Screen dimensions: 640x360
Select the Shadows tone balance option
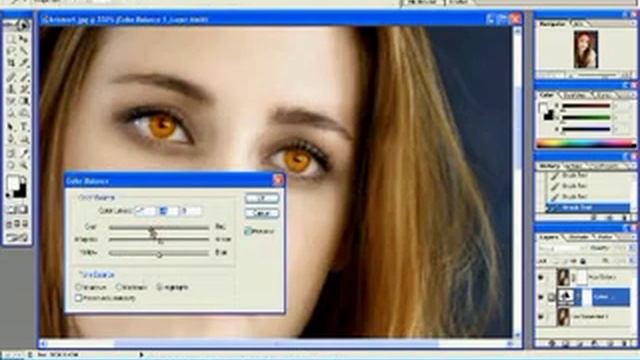click(x=79, y=287)
